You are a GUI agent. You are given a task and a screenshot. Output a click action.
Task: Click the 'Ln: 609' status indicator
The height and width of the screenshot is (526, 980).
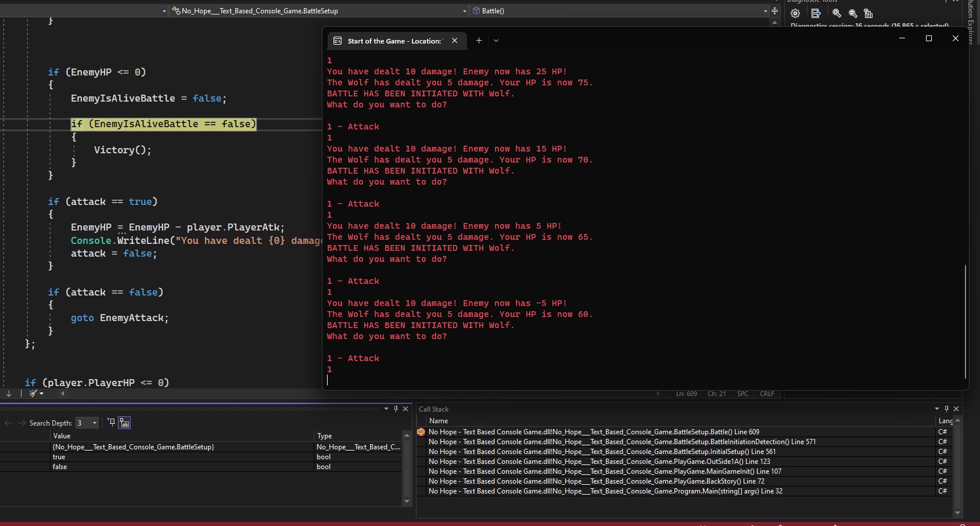pos(686,394)
